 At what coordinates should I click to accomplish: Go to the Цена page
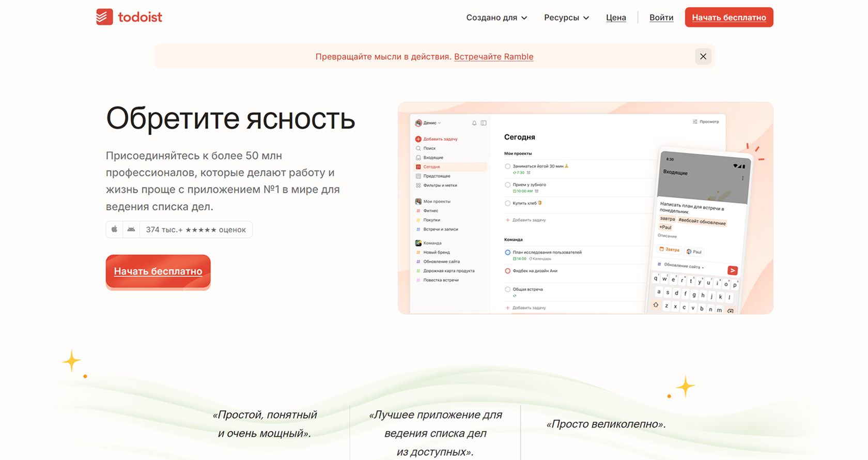616,18
